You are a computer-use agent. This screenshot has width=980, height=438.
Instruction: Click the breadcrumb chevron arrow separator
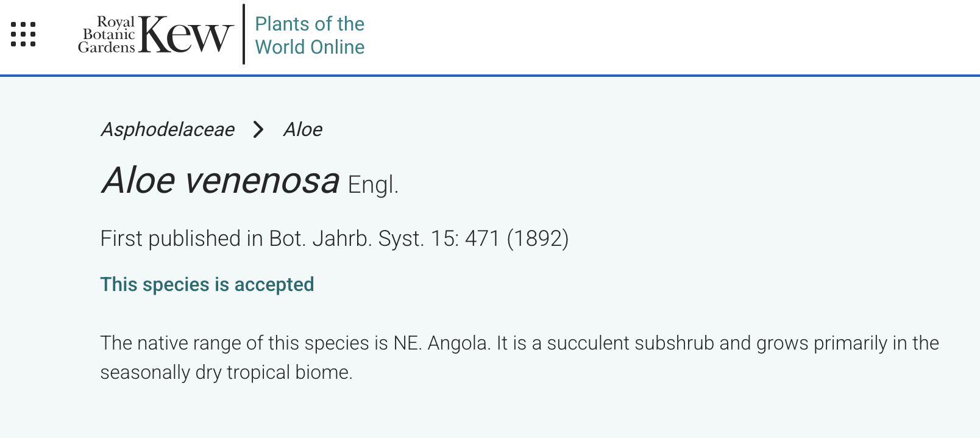(x=258, y=129)
